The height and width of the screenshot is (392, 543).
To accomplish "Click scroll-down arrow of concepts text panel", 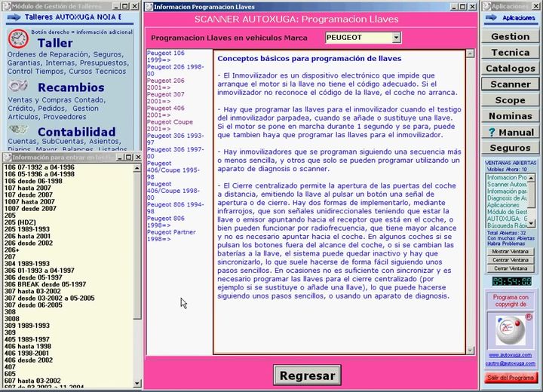I will point(470,351).
